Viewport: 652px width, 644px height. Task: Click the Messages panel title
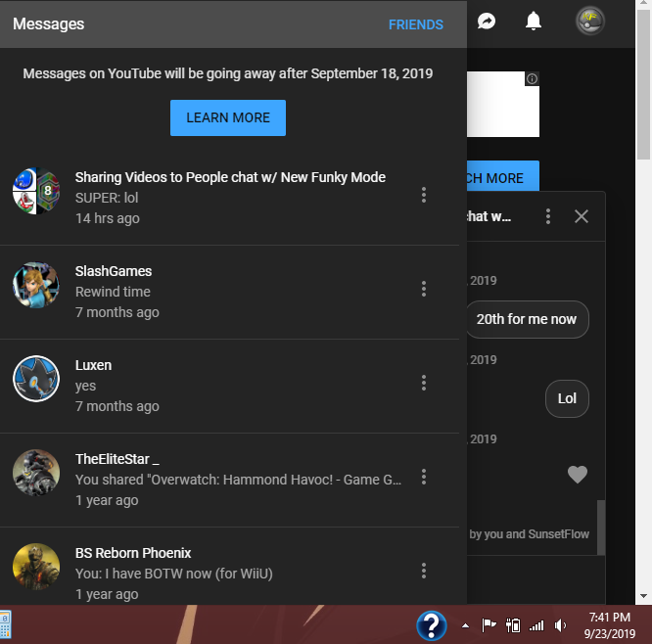pos(49,23)
